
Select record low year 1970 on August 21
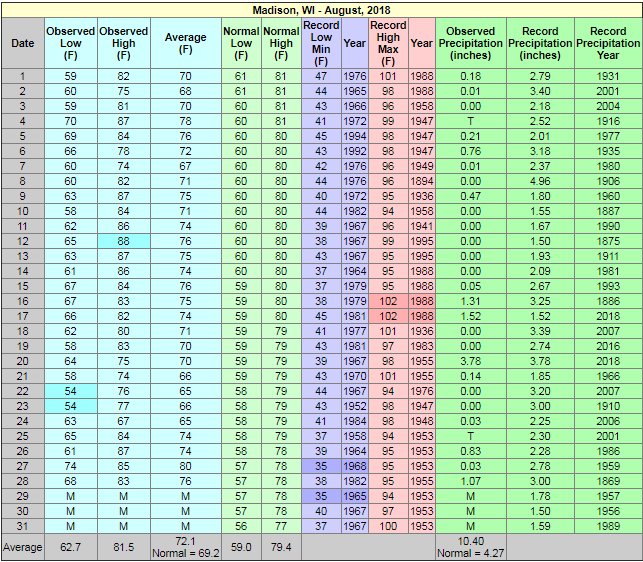point(355,376)
